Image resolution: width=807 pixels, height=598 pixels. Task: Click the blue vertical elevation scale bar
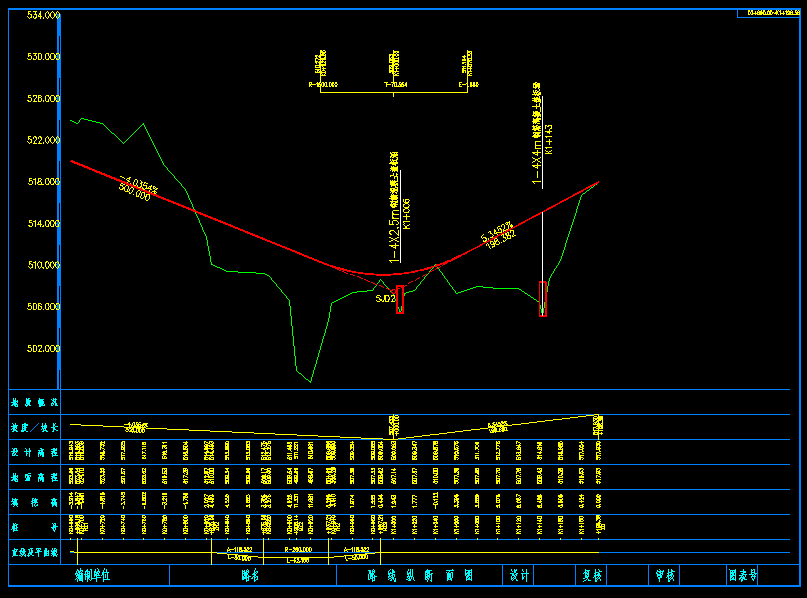click(x=62, y=200)
